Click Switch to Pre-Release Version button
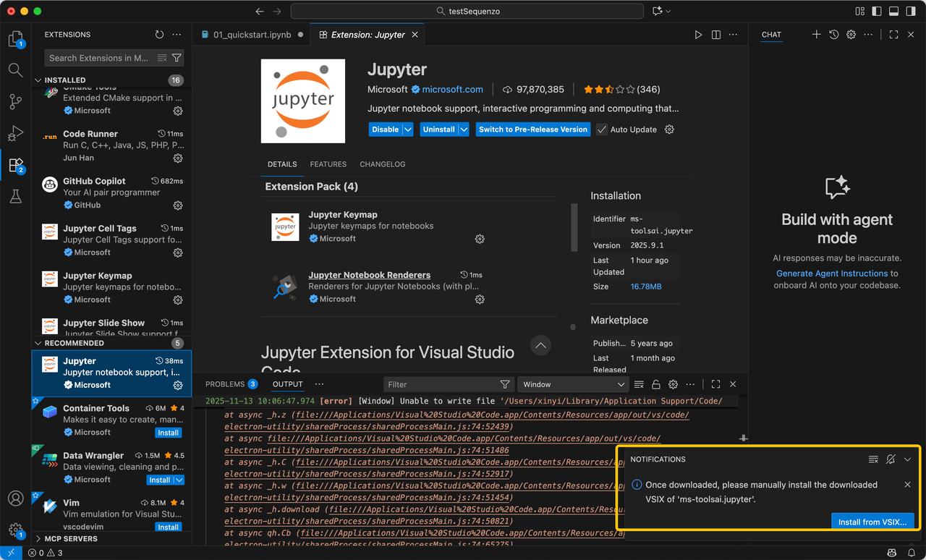The width and height of the screenshot is (926, 560). [532, 130]
